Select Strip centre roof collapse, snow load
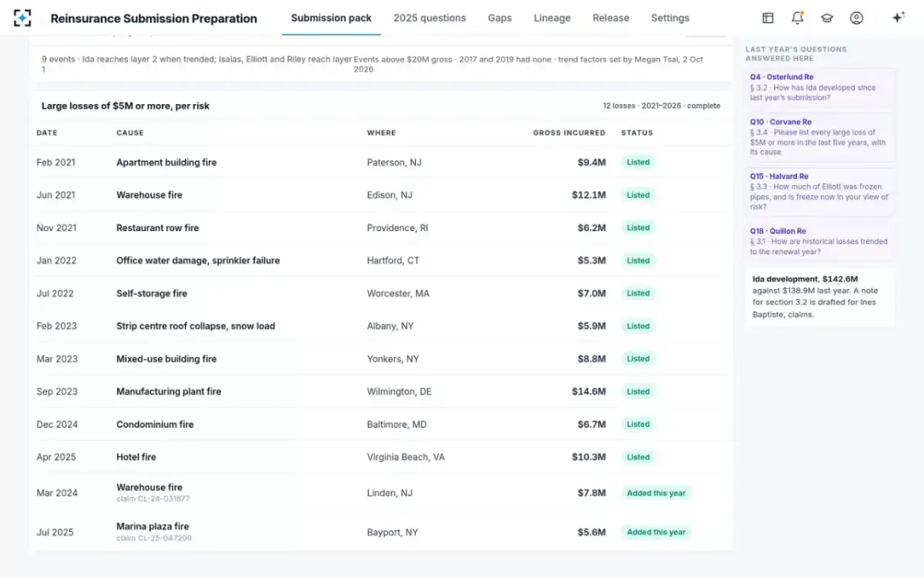The width and height of the screenshot is (924, 578). (381, 326)
